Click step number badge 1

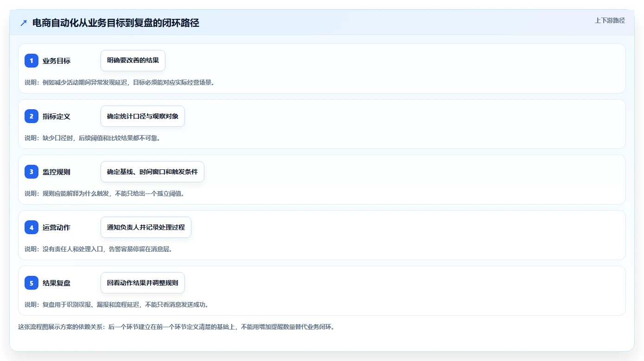[32, 61]
